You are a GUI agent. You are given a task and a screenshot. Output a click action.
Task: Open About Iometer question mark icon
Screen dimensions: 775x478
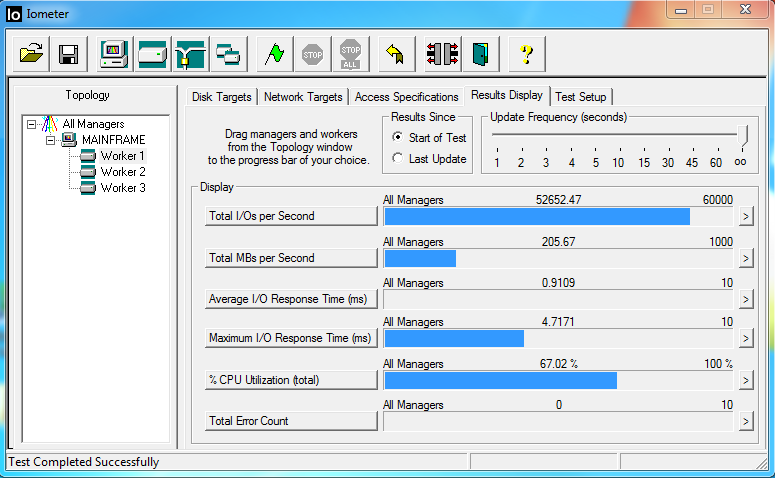click(x=527, y=54)
